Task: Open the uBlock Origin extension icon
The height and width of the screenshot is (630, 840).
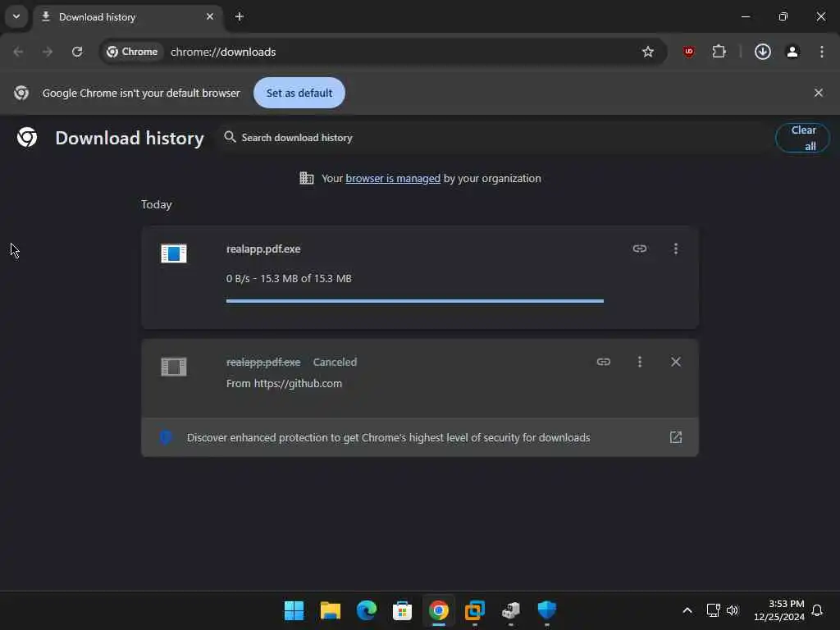Action: click(x=689, y=52)
